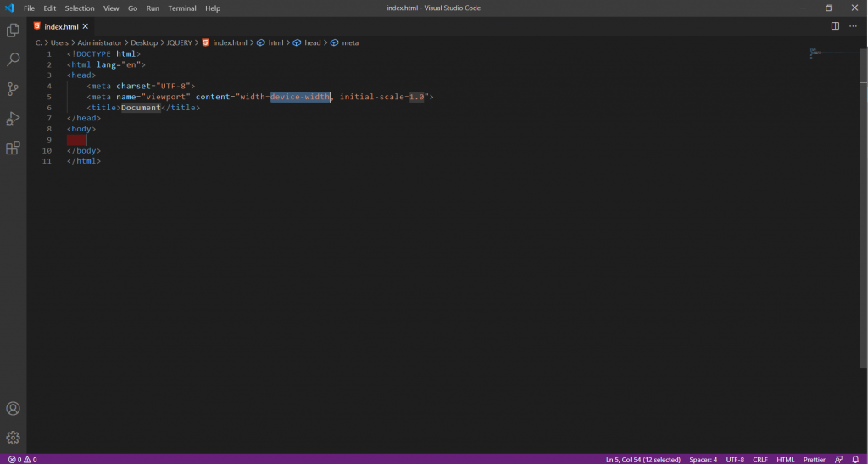The width and height of the screenshot is (868, 464).
Task: Click the Split Editor icon
Action: tap(835, 26)
